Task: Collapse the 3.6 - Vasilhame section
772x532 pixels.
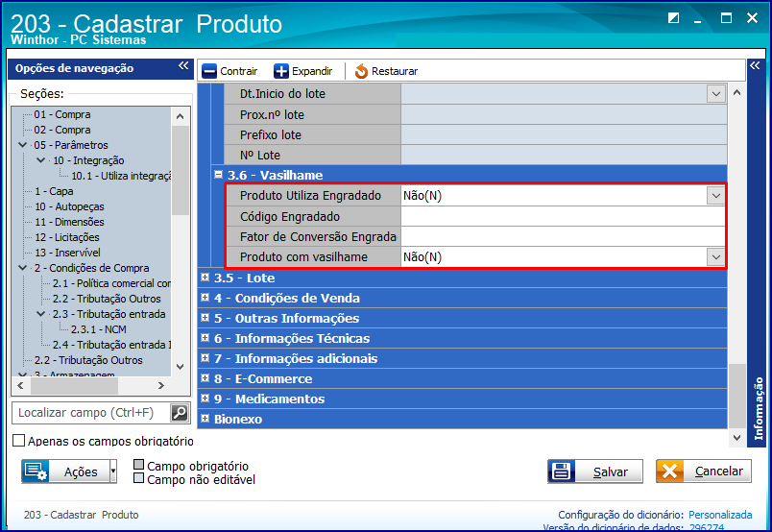Action: click(219, 175)
